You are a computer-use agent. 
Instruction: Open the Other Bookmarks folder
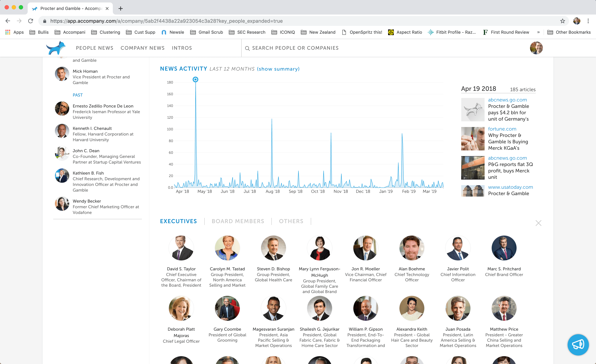click(569, 32)
